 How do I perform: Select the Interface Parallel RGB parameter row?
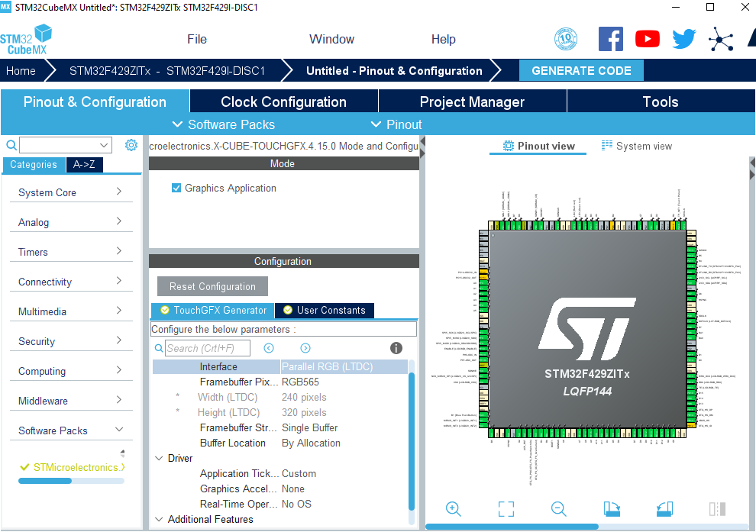click(x=280, y=366)
